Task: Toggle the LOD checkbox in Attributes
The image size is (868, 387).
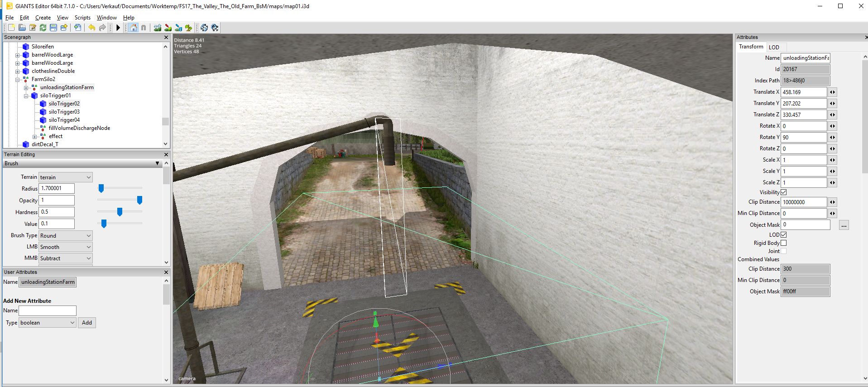Action: [x=783, y=235]
